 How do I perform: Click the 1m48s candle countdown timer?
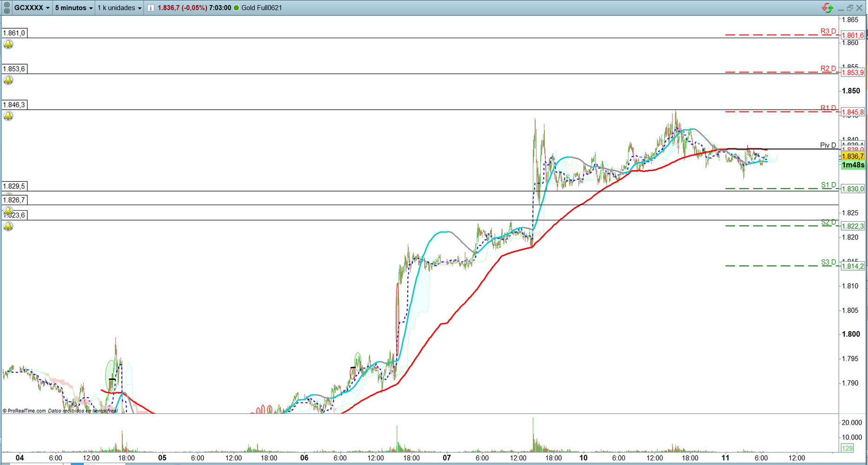[x=853, y=165]
